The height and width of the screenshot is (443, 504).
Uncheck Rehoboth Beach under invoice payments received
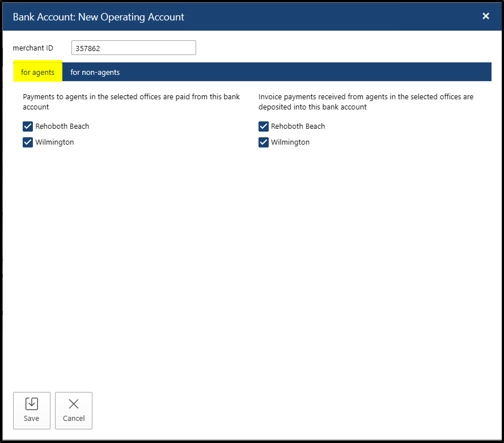(264, 126)
